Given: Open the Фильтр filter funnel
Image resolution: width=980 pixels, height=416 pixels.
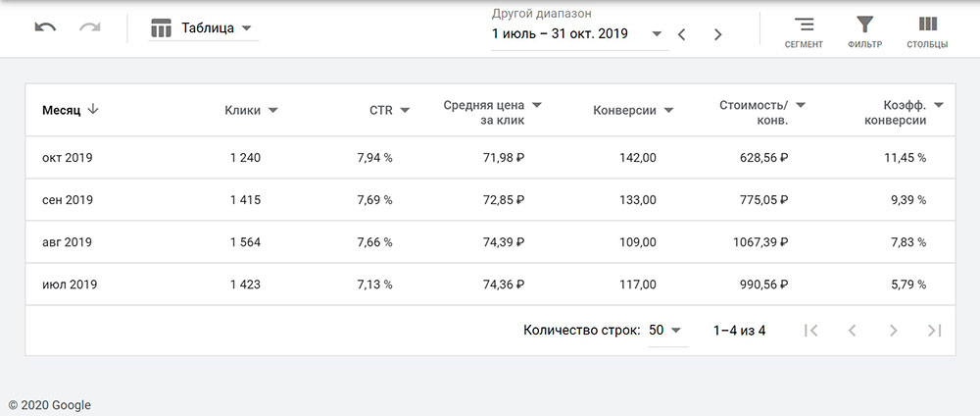Looking at the screenshot, I should point(864,31).
